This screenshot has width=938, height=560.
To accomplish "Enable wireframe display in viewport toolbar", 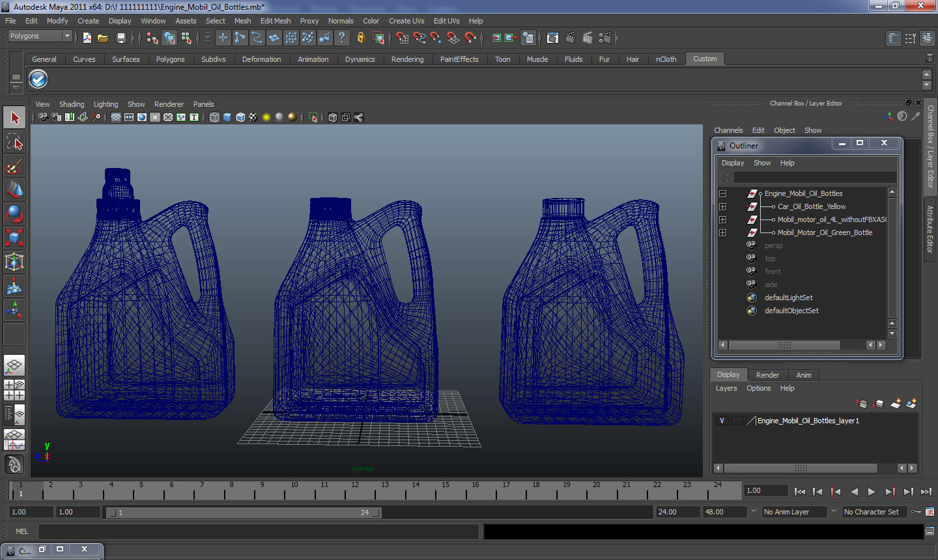I will (214, 117).
